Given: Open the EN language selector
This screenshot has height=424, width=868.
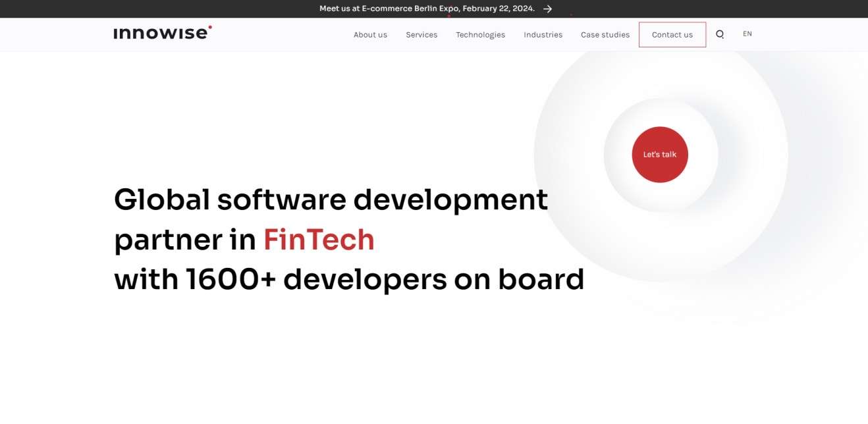Looking at the screenshot, I should pyautogui.click(x=747, y=34).
